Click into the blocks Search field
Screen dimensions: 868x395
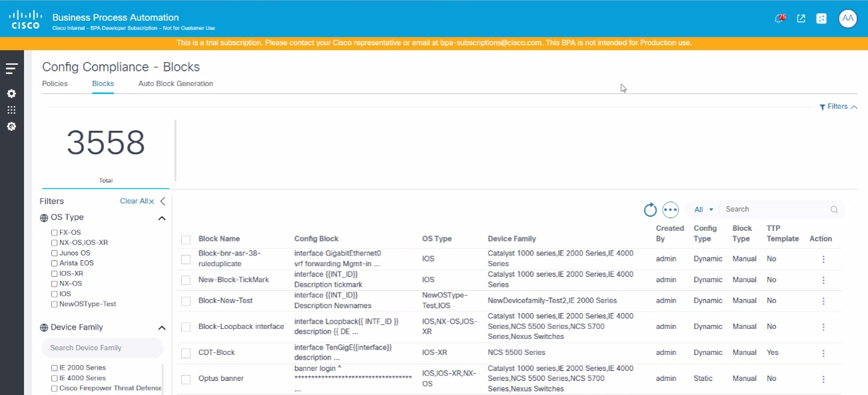tap(775, 210)
